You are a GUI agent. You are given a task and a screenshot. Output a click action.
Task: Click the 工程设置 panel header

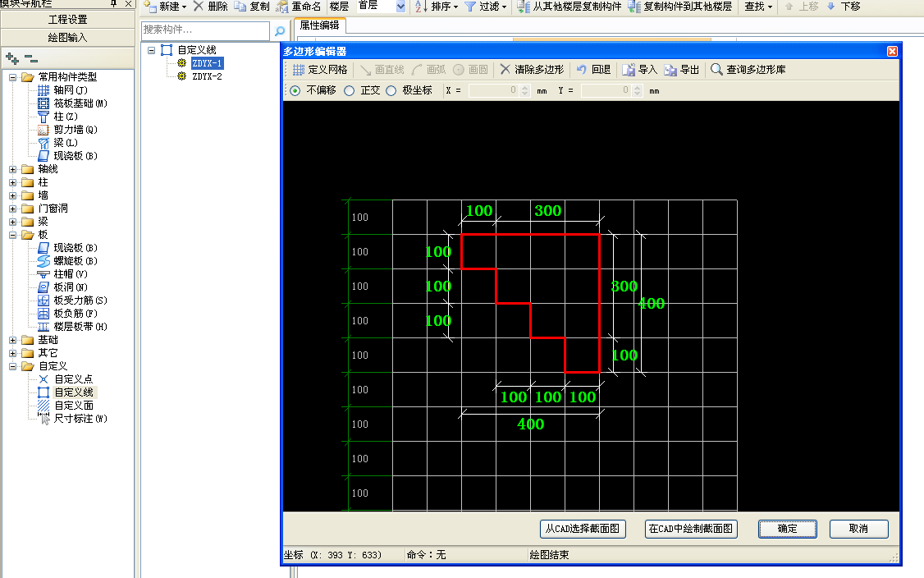pos(68,20)
